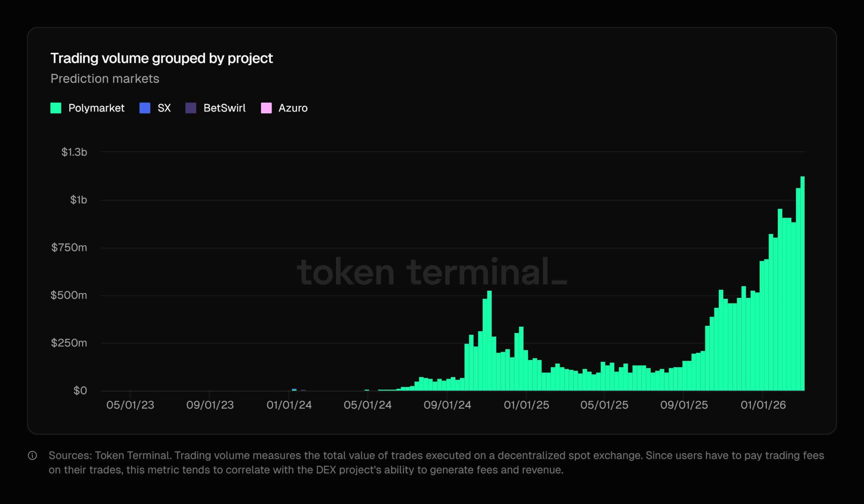Toggle the SX series legend label
This screenshot has width=864, height=504.
(x=164, y=108)
